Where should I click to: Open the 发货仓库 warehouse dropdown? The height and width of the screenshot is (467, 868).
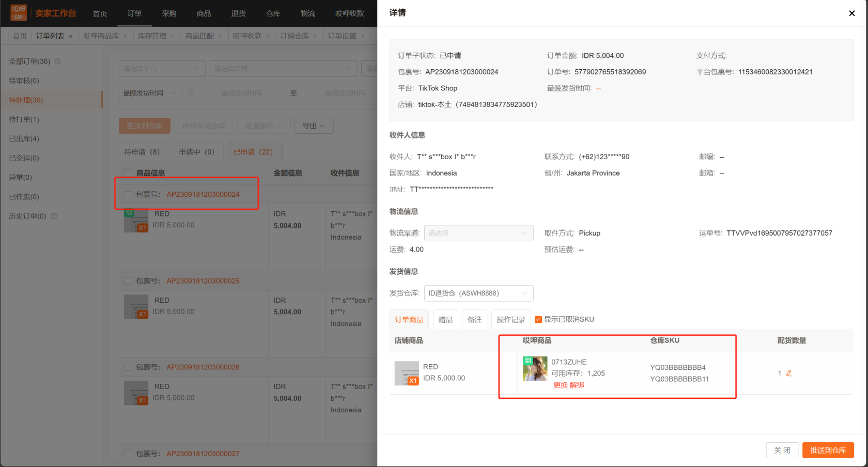point(478,293)
